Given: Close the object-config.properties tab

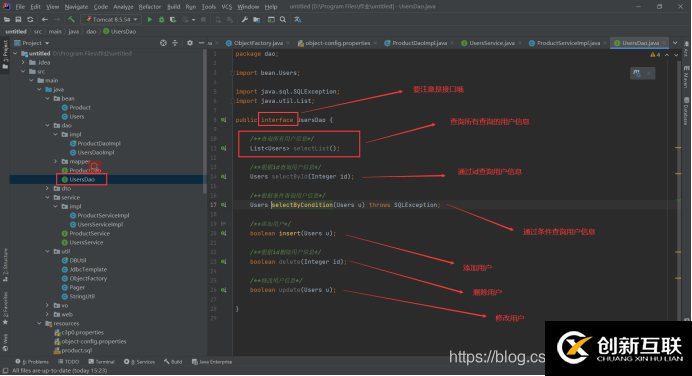Looking at the screenshot, I should pyautogui.click(x=375, y=43).
